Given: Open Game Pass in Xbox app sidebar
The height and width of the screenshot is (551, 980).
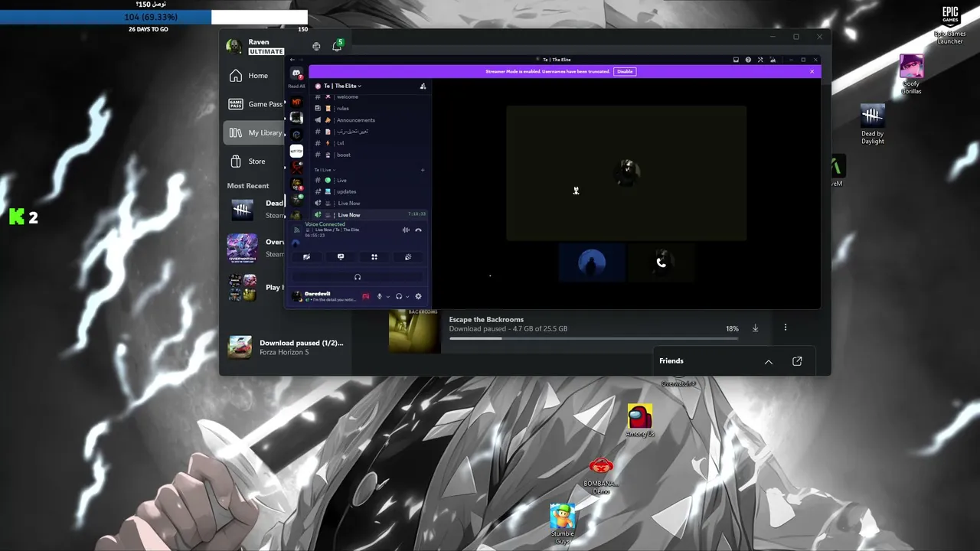Looking at the screenshot, I should coord(254,104).
